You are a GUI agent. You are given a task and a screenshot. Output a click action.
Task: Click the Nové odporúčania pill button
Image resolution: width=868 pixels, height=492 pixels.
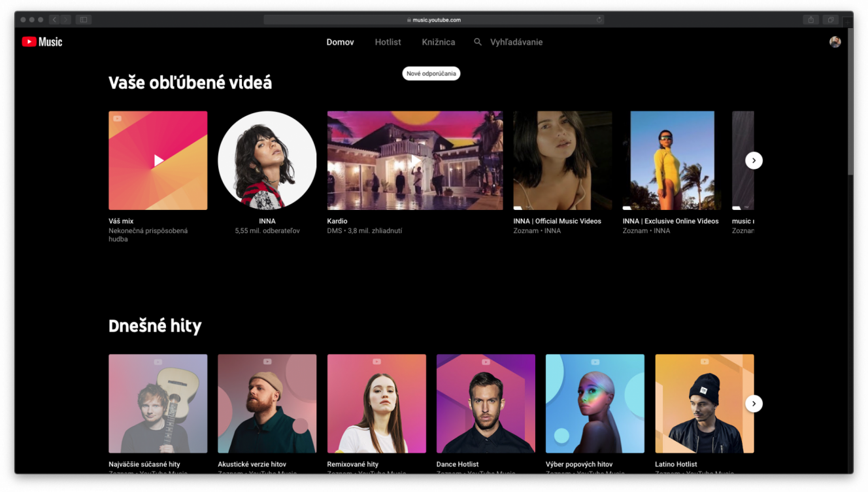point(431,74)
